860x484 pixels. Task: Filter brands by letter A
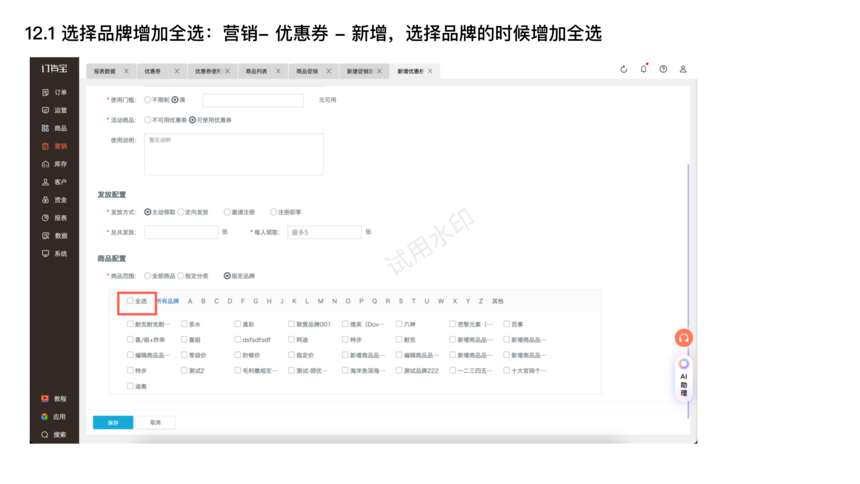(x=190, y=301)
